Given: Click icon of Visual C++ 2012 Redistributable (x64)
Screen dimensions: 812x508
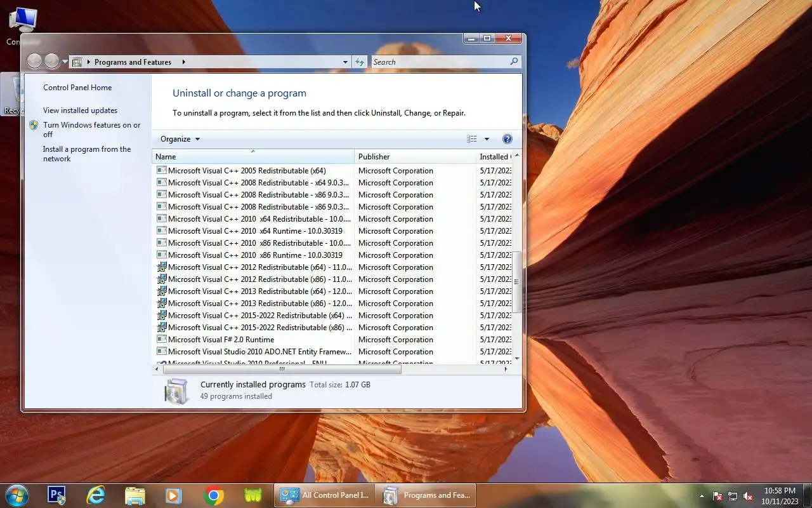Looking at the screenshot, I should [161, 267].
